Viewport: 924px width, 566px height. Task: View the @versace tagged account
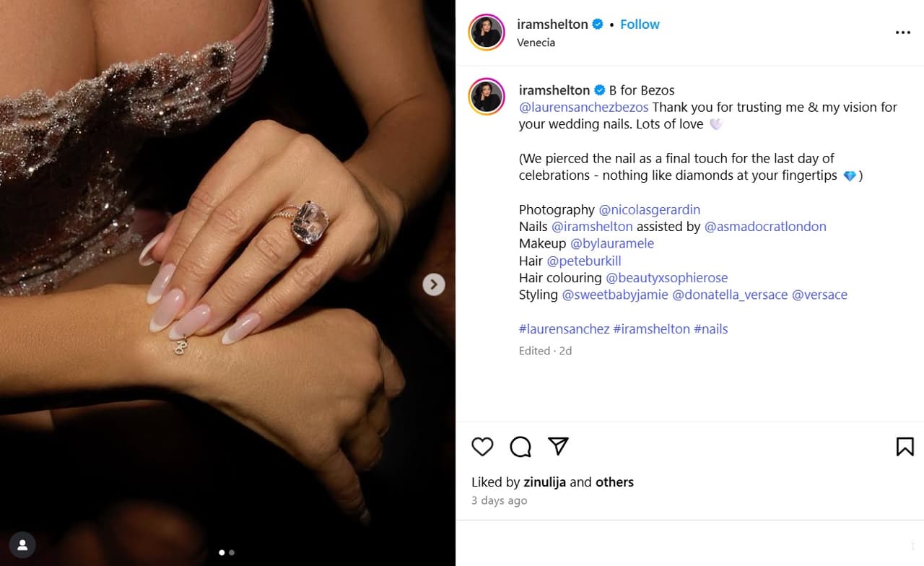(819, 295)
